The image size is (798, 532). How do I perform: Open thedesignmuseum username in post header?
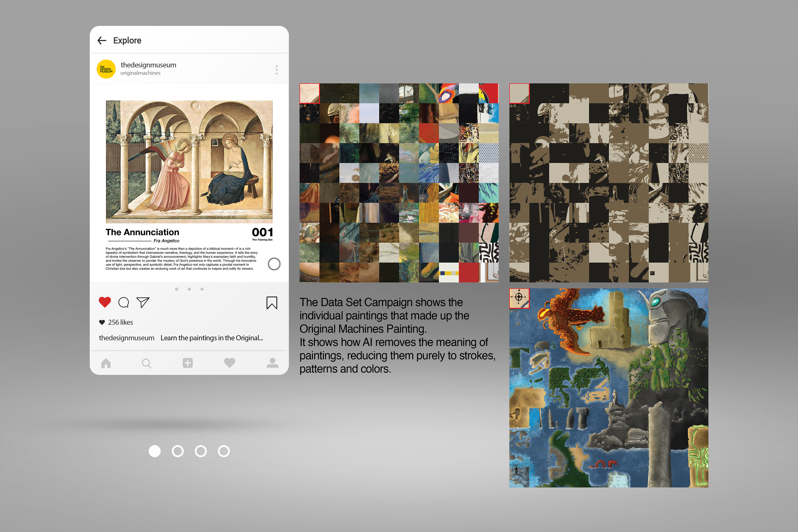pyautogui.click(x=148, y=65)
